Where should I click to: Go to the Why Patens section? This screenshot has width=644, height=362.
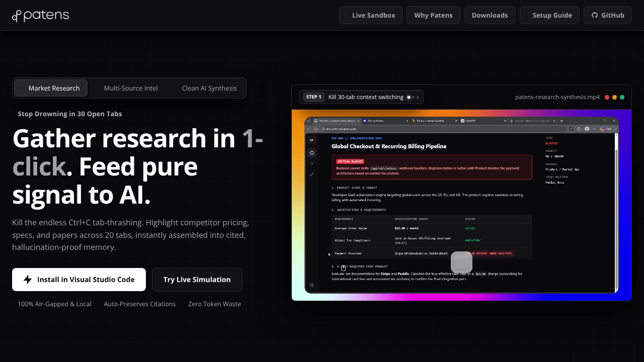pos(433,15)
